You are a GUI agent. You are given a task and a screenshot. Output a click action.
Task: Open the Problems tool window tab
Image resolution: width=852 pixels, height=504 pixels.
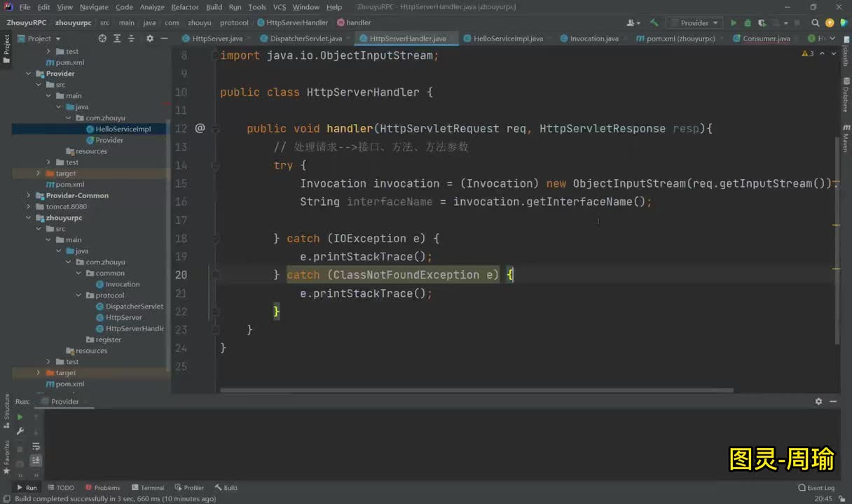102,488
